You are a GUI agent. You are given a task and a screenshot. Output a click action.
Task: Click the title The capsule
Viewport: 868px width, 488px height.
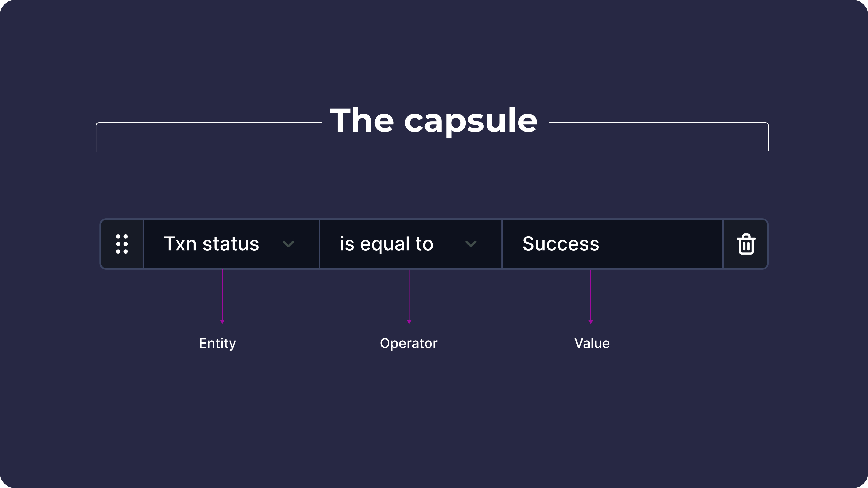434,121
